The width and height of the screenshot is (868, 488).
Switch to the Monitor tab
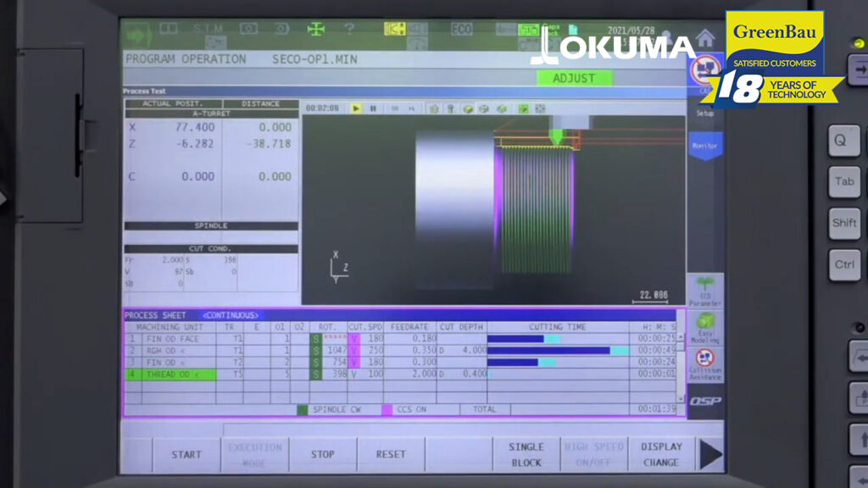[705, 146]
